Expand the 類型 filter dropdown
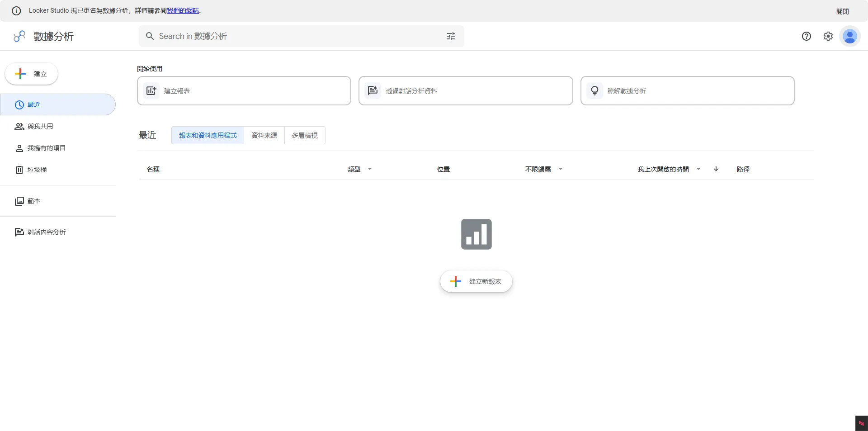The height and width of the screenshot is (431, 868). click(x=370, y=169)
